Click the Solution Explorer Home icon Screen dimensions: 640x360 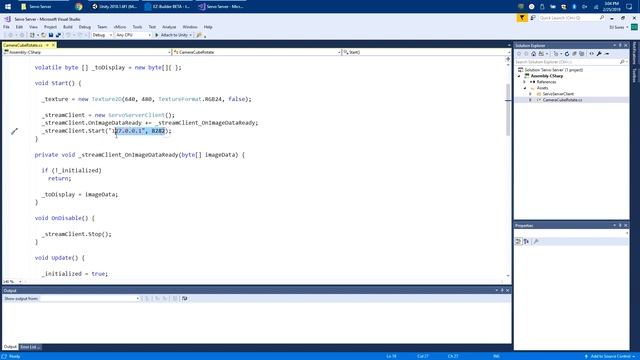pos(533,54)
